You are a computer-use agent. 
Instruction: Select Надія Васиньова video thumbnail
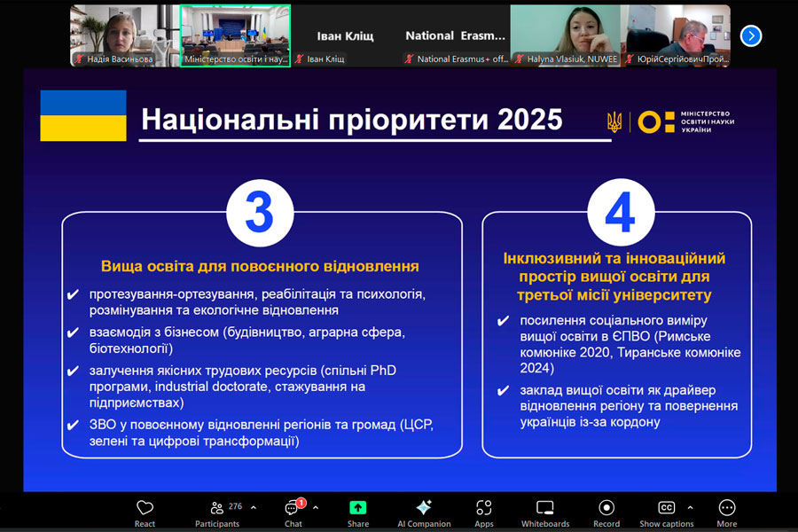125,35
